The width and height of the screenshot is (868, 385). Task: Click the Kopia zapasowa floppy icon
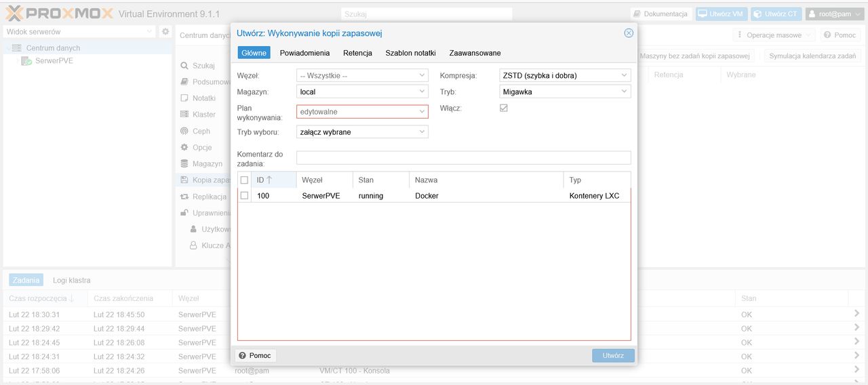pyautogui.click(x=184, y=180)
